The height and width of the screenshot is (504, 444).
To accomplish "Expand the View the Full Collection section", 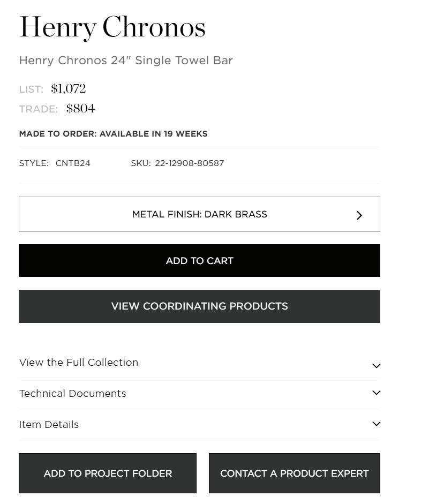I will pyautogui.click(x=79, y=363).
